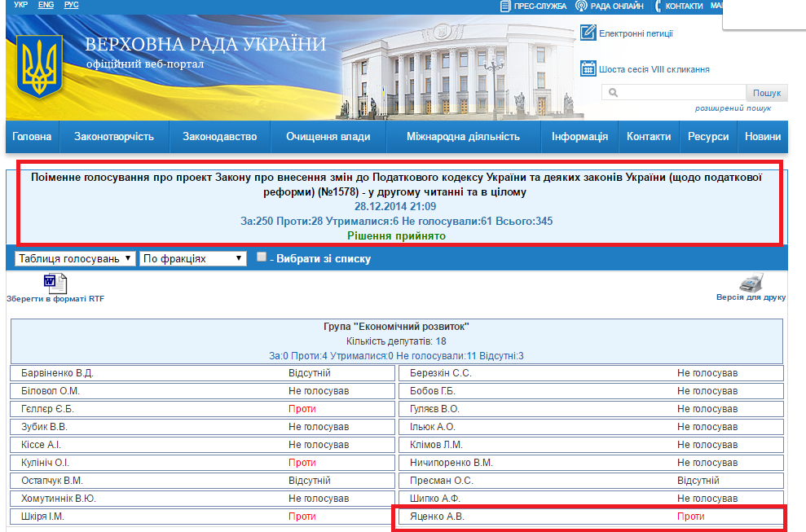The height and width of the screenshot is (532, 806).
Task: Click 'Версія для друку' link
Action: (751, 297)
